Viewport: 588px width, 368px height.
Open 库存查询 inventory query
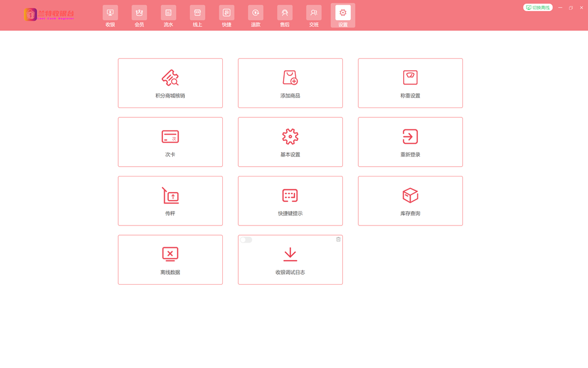point(410,201)
